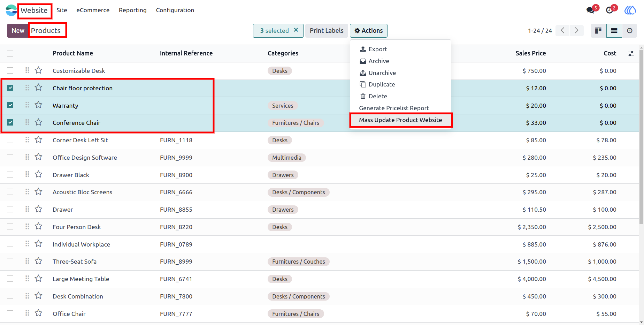The image size is (644, 325).
Task: Click the New button
Action: point(18,31)
